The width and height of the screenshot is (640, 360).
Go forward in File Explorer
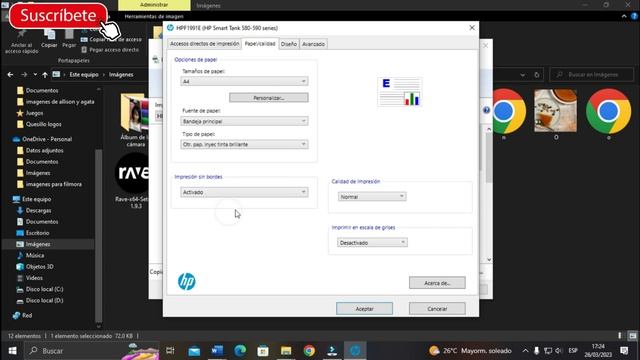[x=24, y=75]
